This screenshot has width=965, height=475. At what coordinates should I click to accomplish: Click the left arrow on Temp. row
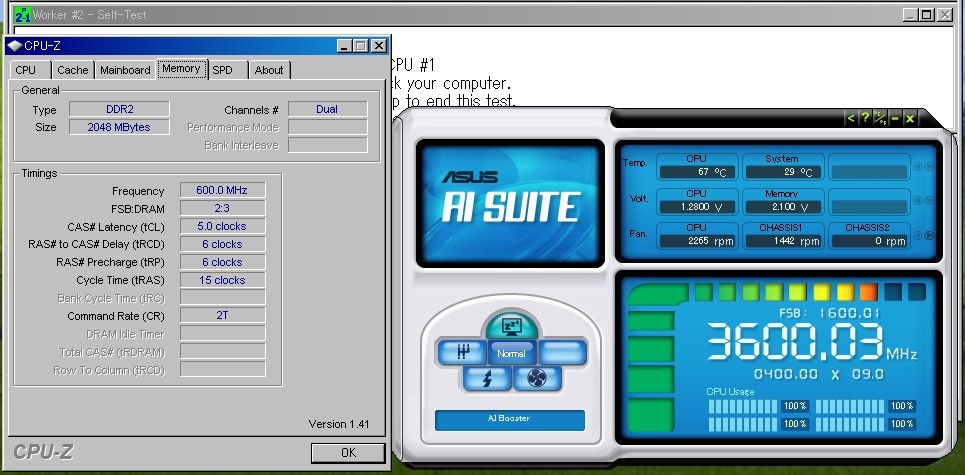[x=918, y=166]
